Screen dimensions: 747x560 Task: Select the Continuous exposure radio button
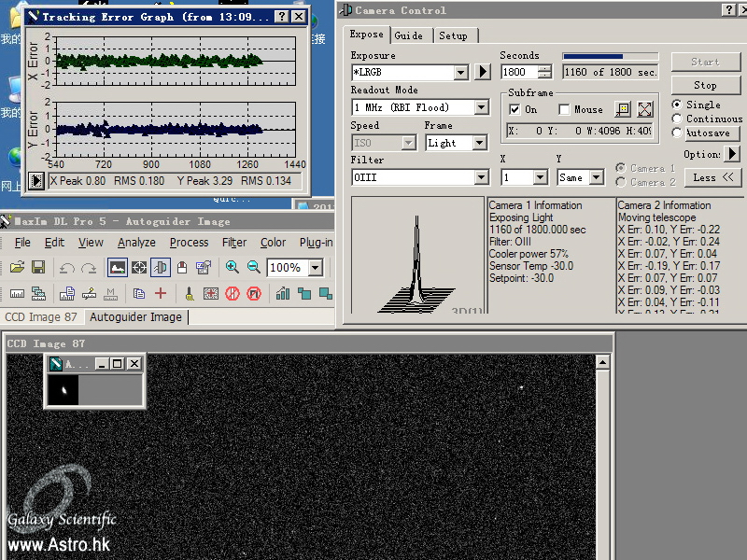(678, 119)
